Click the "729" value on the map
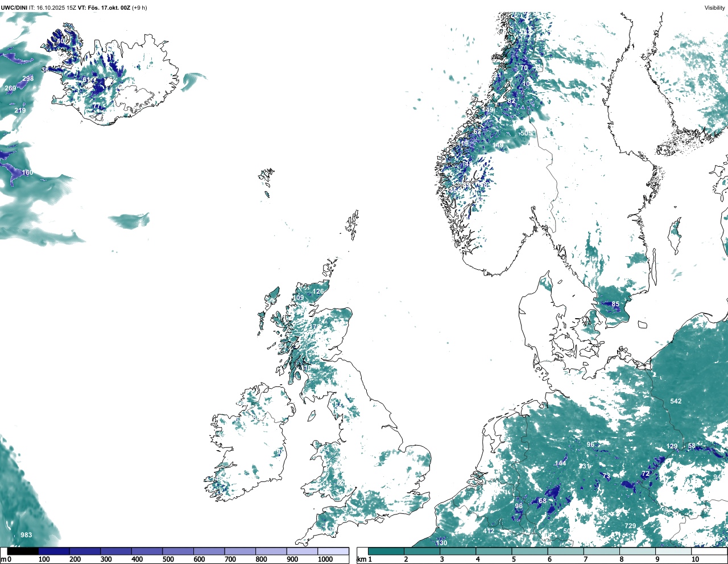This screenshot has height=564, width=728. coord(630,526)
